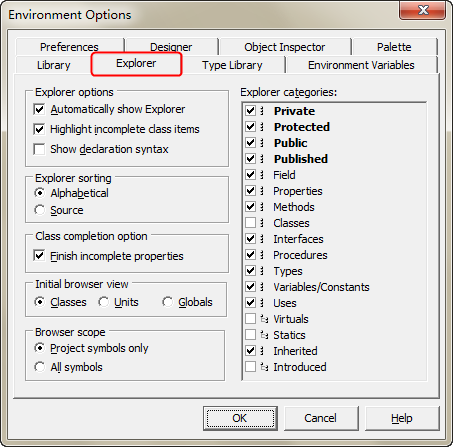Click the tree icon next to Virtuals
Viewport: 453px width, 447px height.
point(264,319)
